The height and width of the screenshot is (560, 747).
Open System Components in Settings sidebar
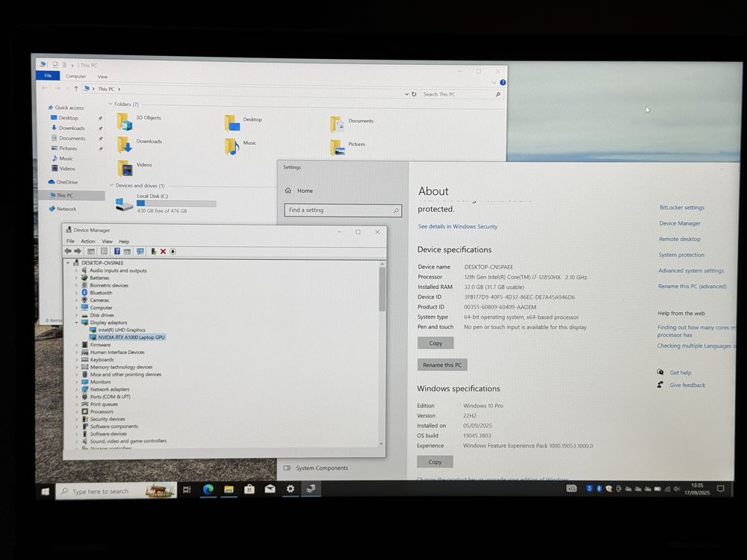tap(316, 468)
